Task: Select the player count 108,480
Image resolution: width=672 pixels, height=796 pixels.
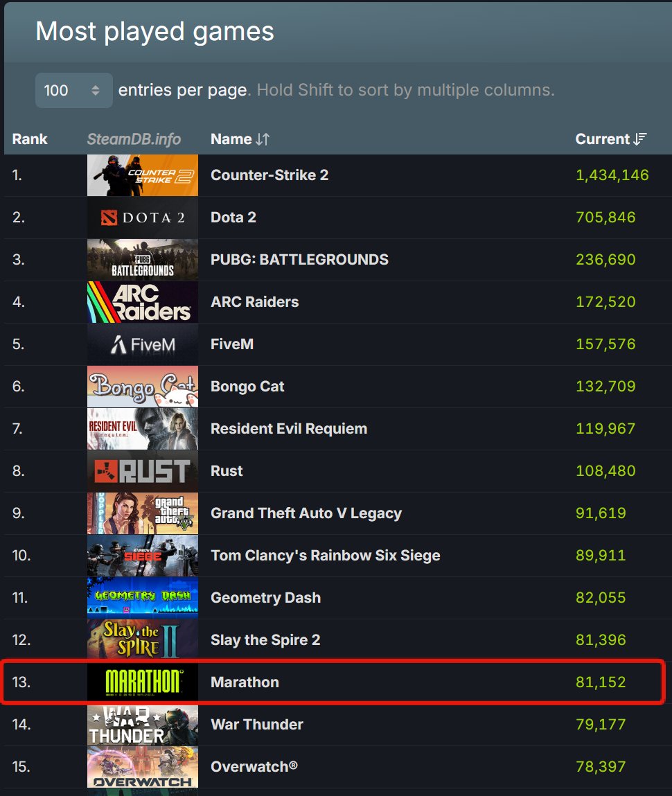Action: pyautogui.click(x=605, y=470)
